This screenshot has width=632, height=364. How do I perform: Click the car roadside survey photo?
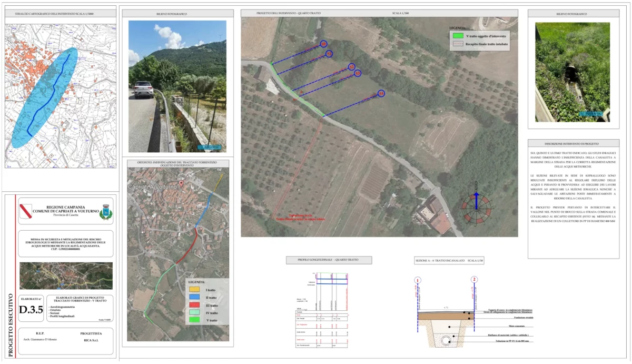coord(177,86)
